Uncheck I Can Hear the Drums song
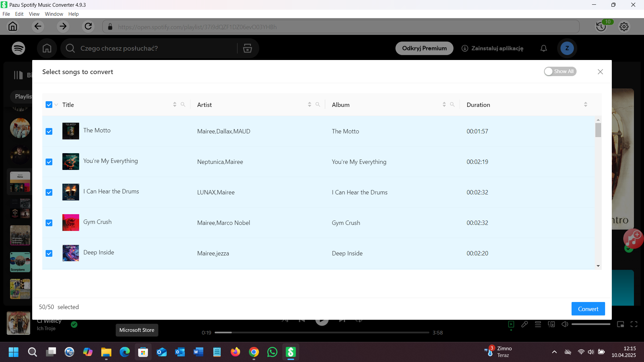This screenshot has height=362, width=644. point(49,192)
